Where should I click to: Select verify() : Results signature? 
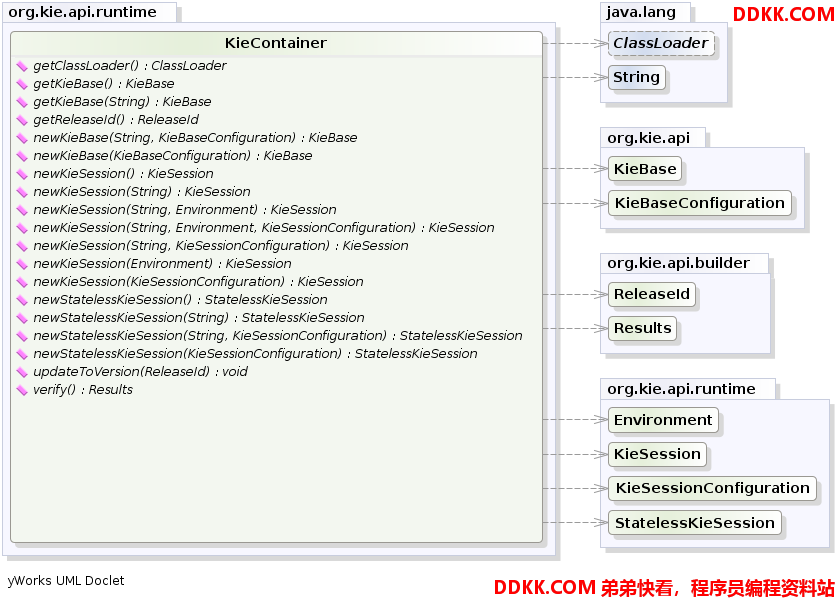(83, 389)
